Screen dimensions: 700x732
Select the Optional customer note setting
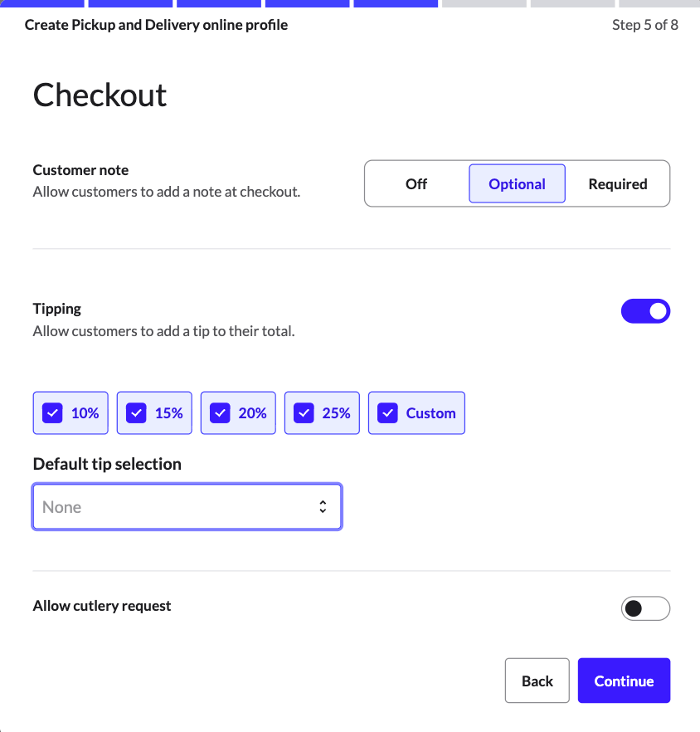pyautogui.click(x=517, y=183)
